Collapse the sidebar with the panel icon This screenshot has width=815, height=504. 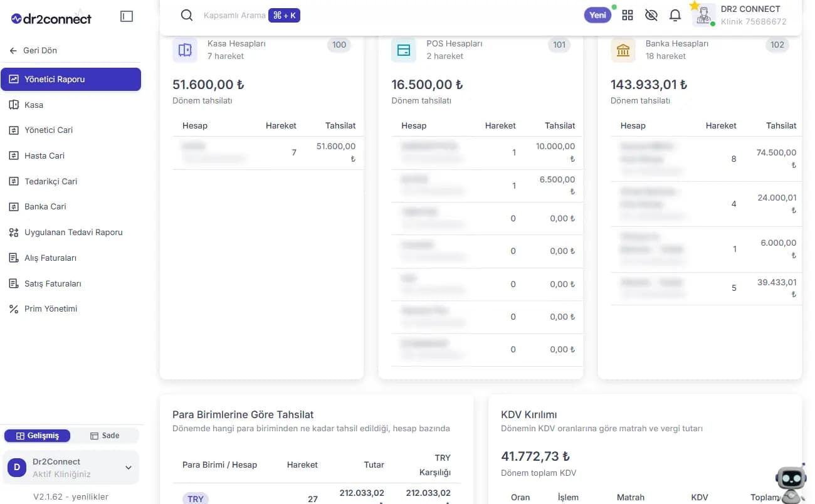coord(127,17)
